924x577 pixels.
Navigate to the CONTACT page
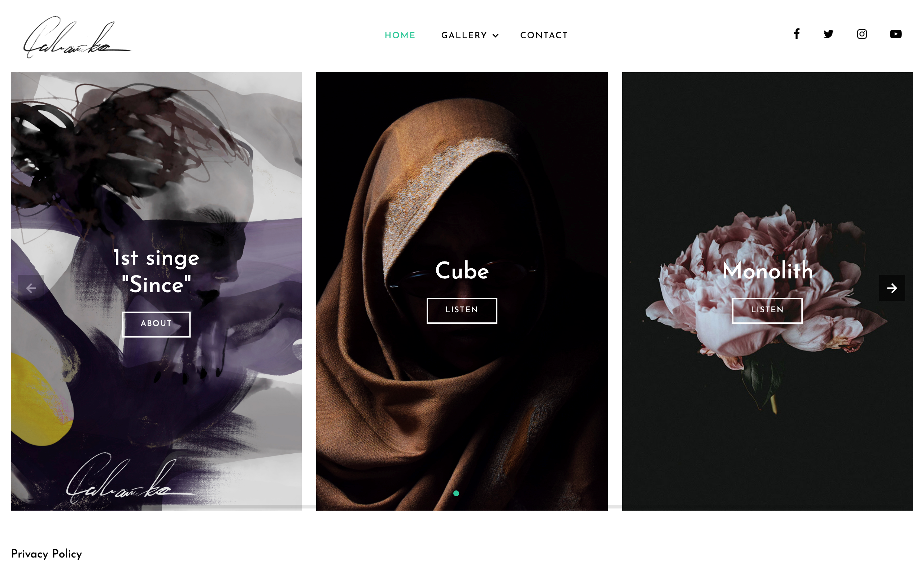[544, 35]
